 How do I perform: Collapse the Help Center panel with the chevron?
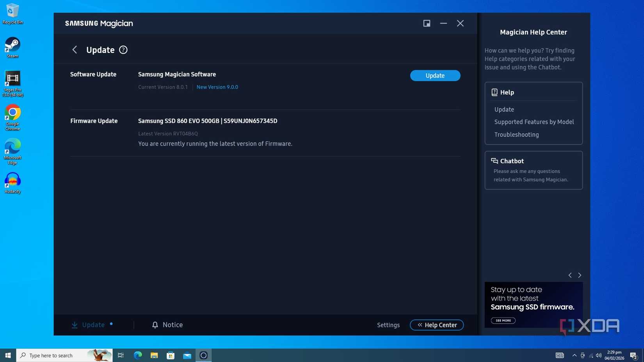420,325
